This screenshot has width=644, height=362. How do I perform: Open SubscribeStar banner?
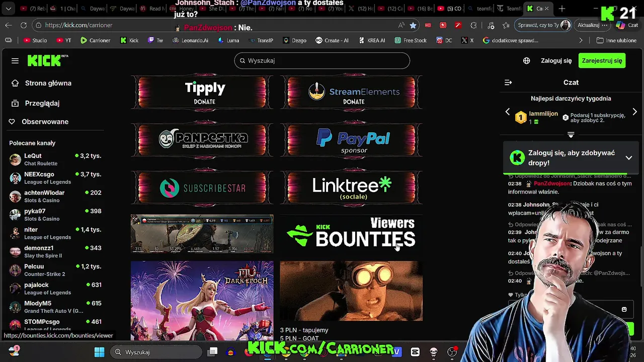[x=202, y=188]
